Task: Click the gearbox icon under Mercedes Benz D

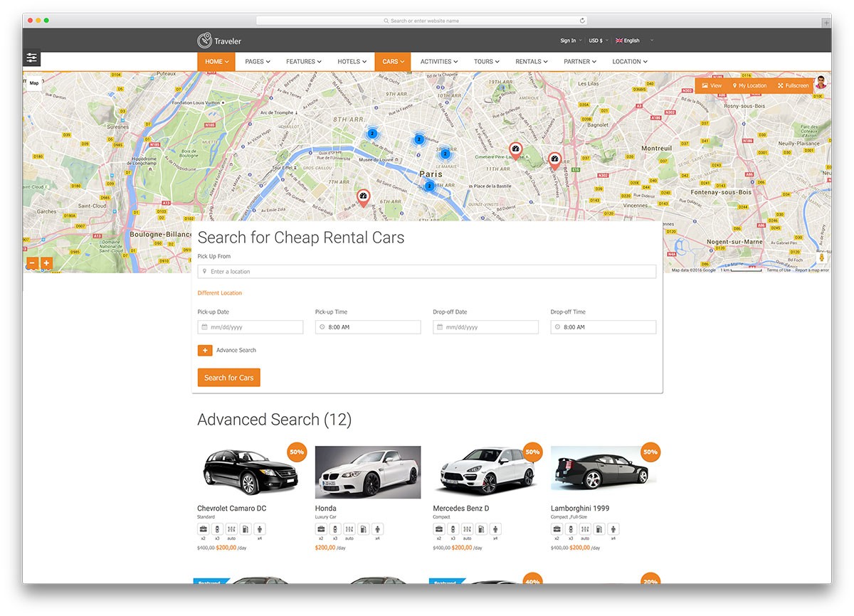Action: click(x=467, y=529)
